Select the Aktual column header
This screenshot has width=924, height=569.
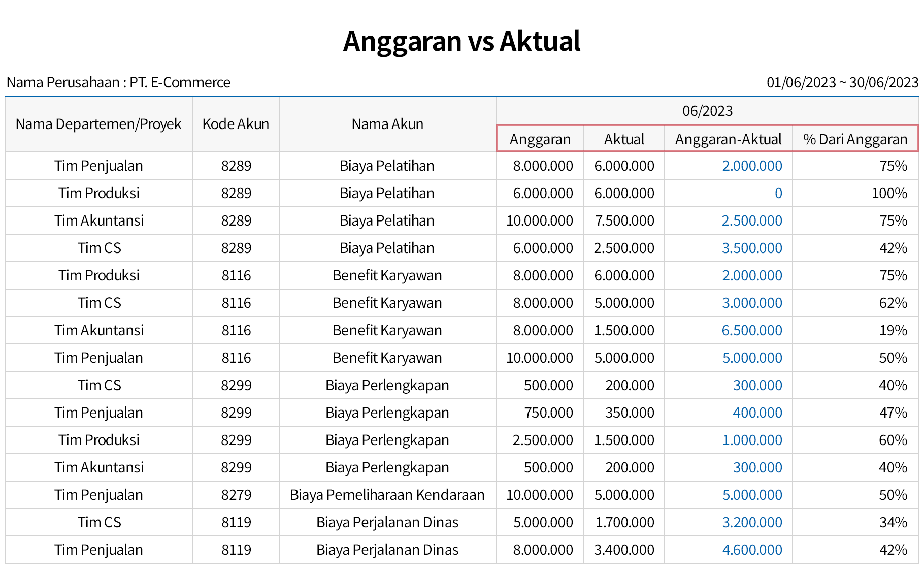[624, 139]
